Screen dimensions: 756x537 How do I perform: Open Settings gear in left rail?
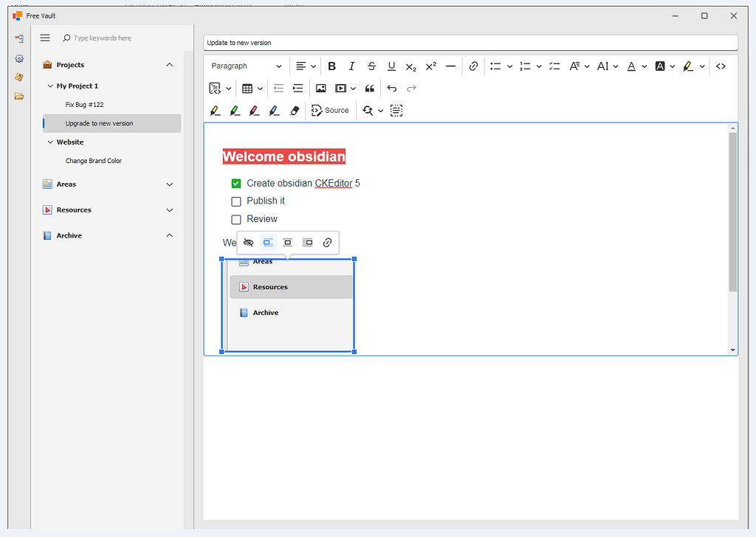19,58
